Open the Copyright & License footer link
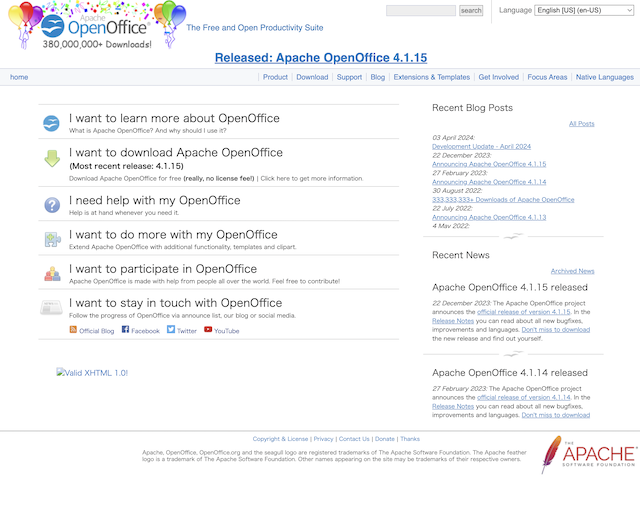This screenshot has width=640, height=510. [x=280, y=439]
